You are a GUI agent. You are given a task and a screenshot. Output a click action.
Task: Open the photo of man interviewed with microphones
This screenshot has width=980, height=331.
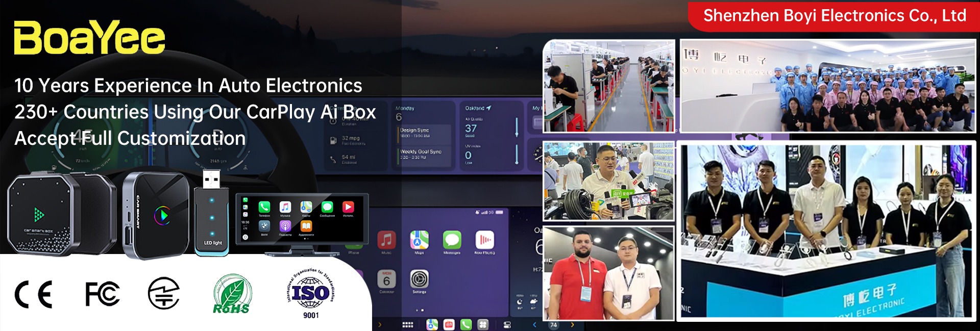(x=609, y=181)
